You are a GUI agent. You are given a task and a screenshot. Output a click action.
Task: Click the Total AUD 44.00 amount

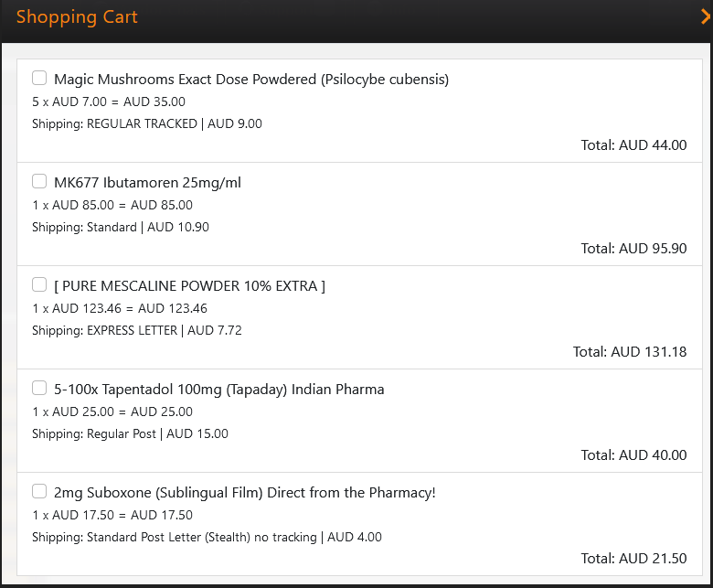pyautogui.click(x=633, y=144)
